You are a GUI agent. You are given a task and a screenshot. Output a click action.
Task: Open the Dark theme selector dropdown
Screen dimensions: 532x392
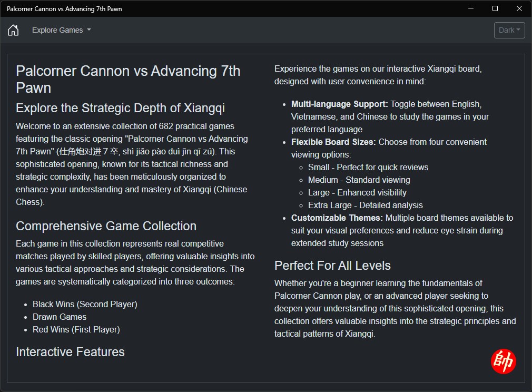509,30
